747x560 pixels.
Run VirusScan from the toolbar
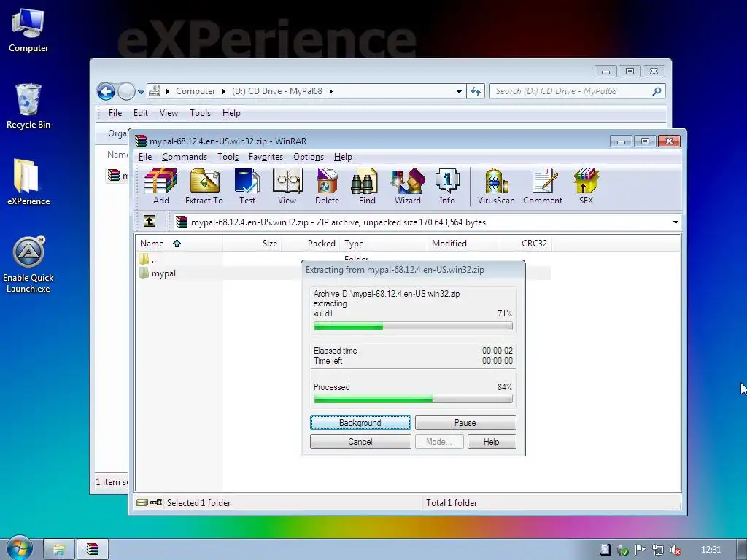pyautogui.click(x=496, y=187)
